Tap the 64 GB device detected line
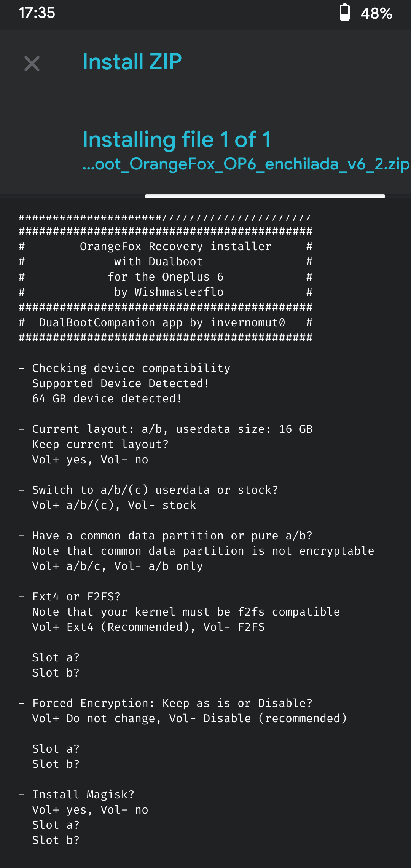The image size is (411, 868). (x=107, y=399)
